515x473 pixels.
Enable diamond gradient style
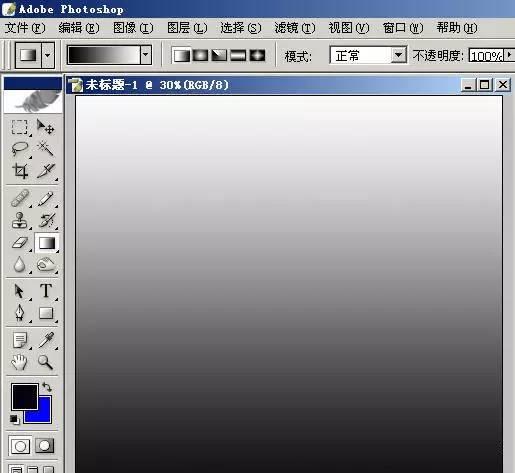257,55
